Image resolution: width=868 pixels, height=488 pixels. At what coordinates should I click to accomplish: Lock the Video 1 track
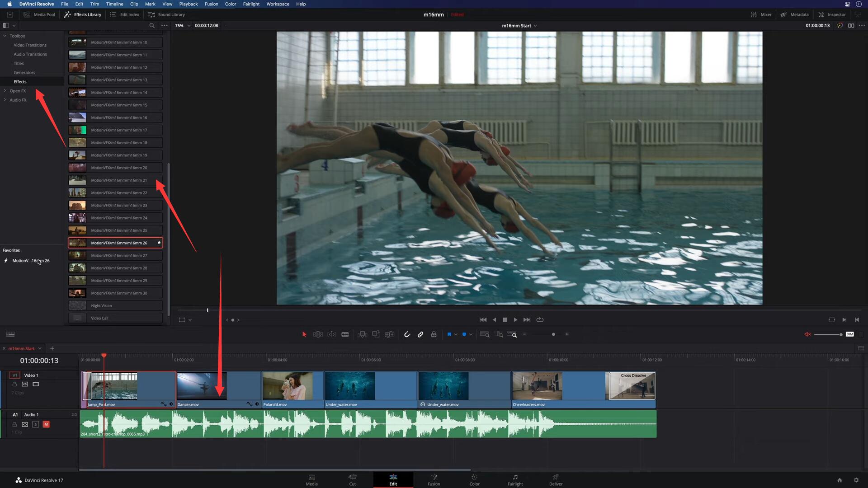coord(14,384)
